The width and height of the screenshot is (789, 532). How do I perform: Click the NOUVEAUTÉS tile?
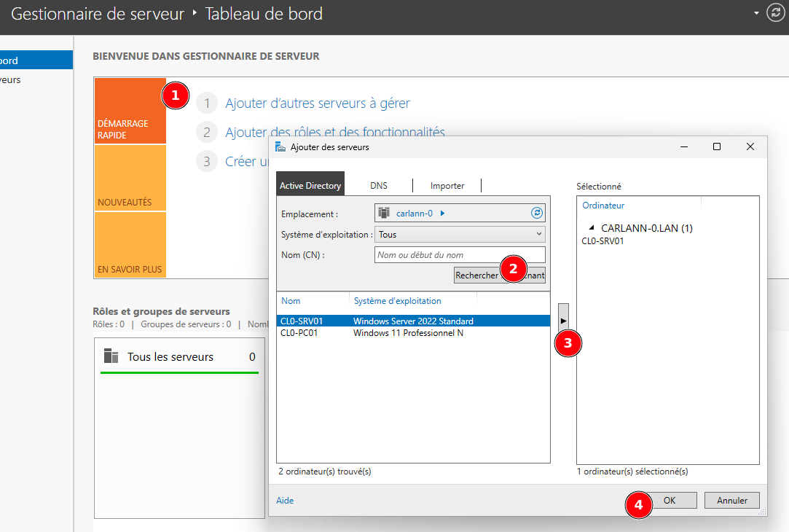click(x=130, y=178)
